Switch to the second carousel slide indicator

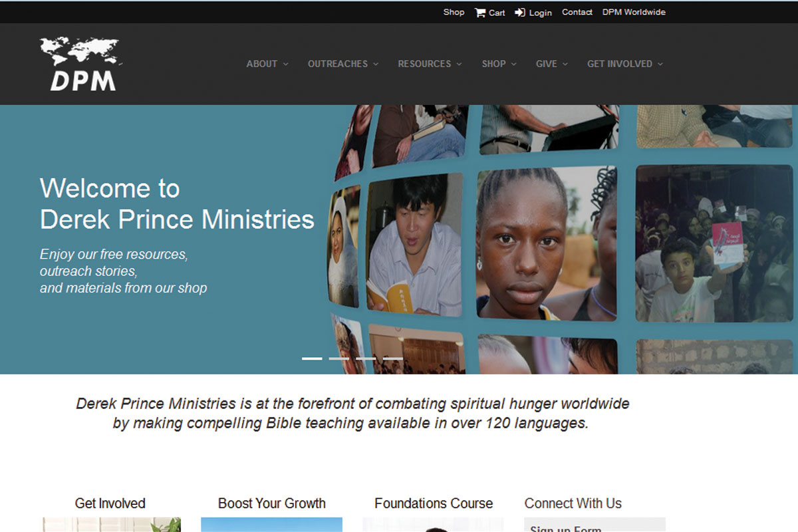coord(339,358)
